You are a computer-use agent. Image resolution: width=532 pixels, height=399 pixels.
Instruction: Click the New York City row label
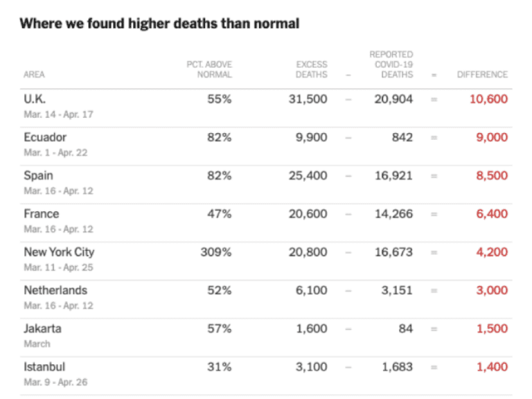[59, 252]
